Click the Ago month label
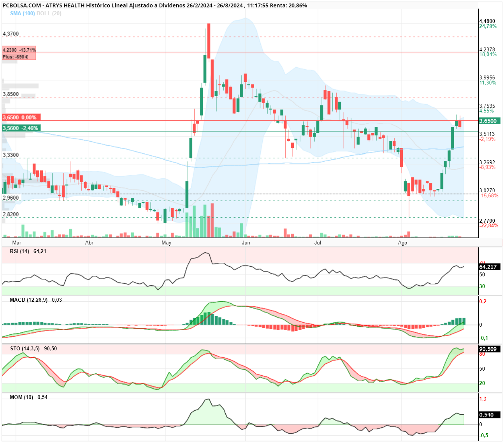Image resolution: width=504 pixels, height=443 pixels. click(402, 243)
